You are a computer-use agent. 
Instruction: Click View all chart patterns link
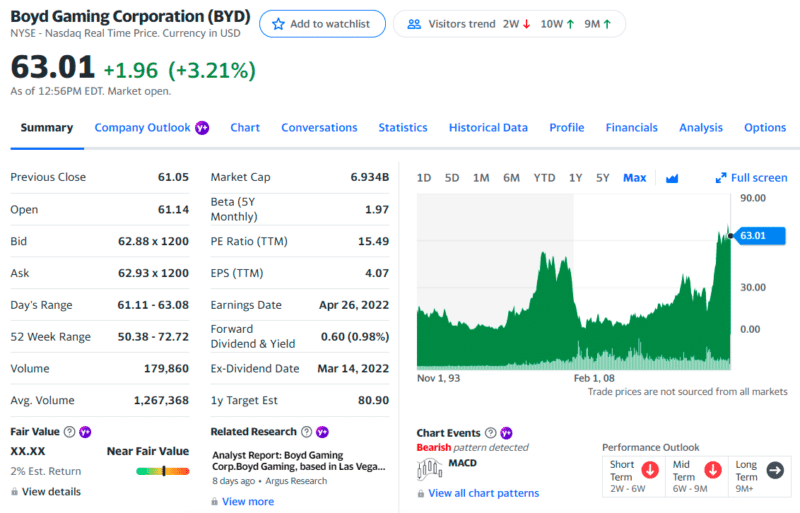click(x=484, y=494)
